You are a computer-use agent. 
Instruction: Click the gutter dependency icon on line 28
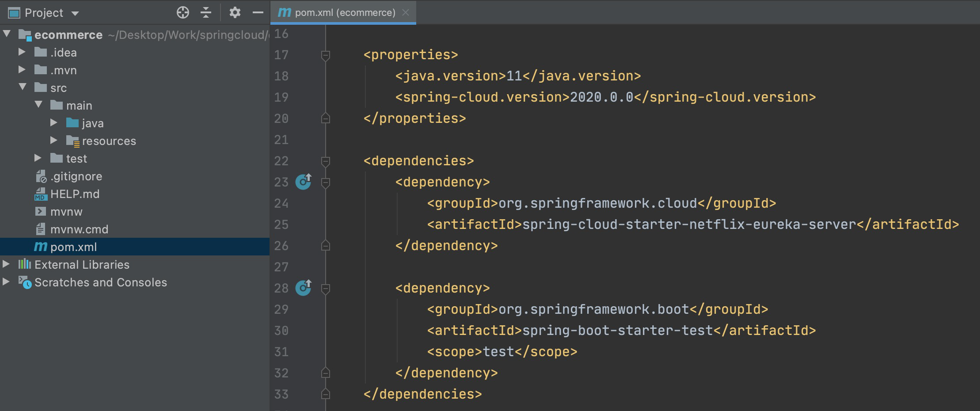tap(304, 287)
